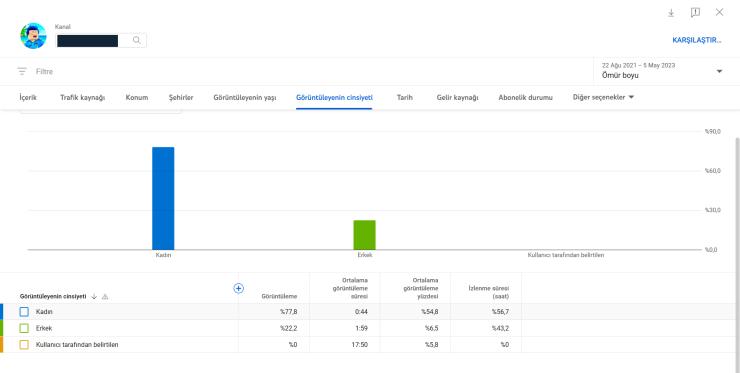
Task: Switch to the Şehirler tab
Action: [181, 97]
